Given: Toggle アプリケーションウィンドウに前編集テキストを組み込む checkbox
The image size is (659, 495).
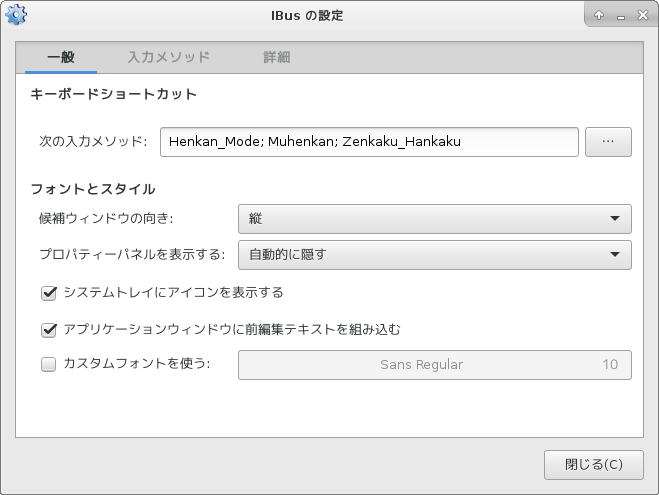Looking at the screenshot, I should tap(49, 330).
